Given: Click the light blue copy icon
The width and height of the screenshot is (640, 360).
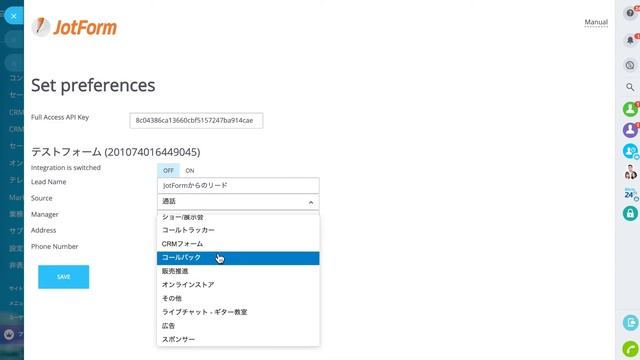Looking at the screenshot, I should 631,322.
